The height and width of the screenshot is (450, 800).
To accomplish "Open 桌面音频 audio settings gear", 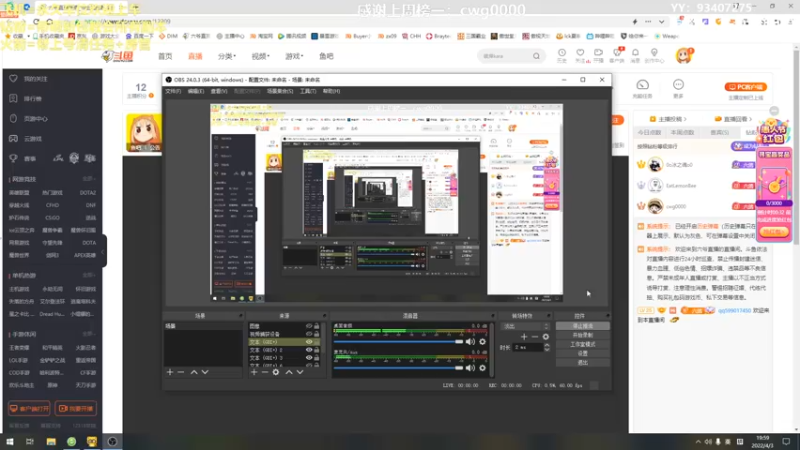I will (x=483, y=341).
